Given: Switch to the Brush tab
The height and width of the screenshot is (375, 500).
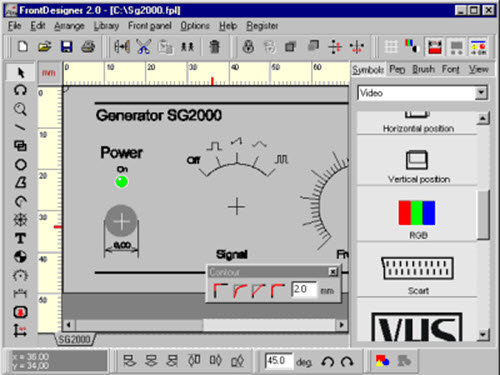Looking at the screenshot, I should pyautogui.click(x=423, y=69).
